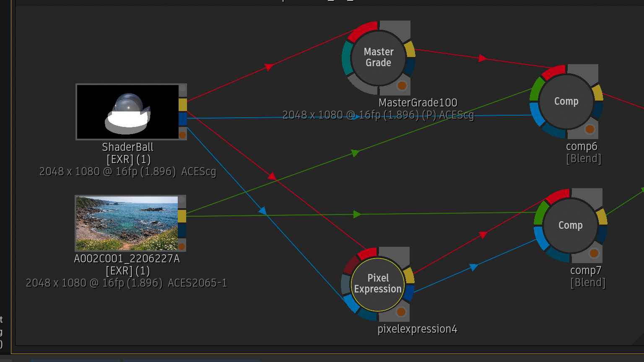Click the "pixelexpression4" node label
Screen dimensions: 644x362
(417, 329)
